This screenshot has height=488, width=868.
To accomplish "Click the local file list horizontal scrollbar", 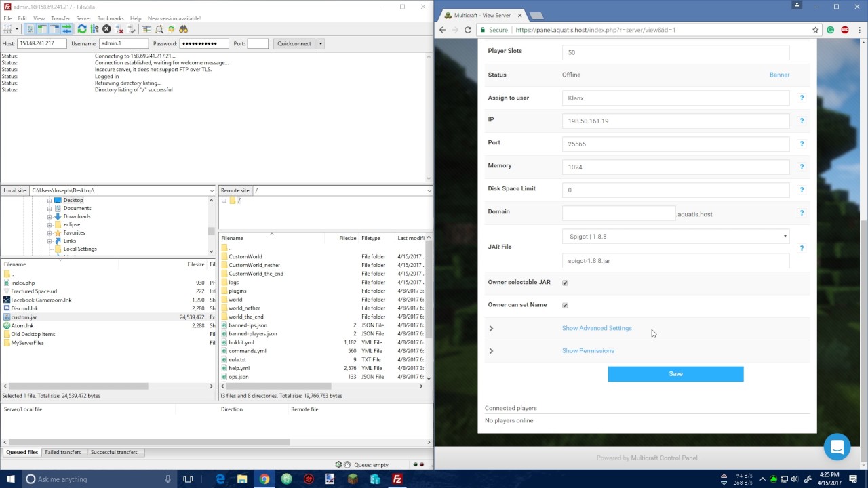I will tap(80, 386).
